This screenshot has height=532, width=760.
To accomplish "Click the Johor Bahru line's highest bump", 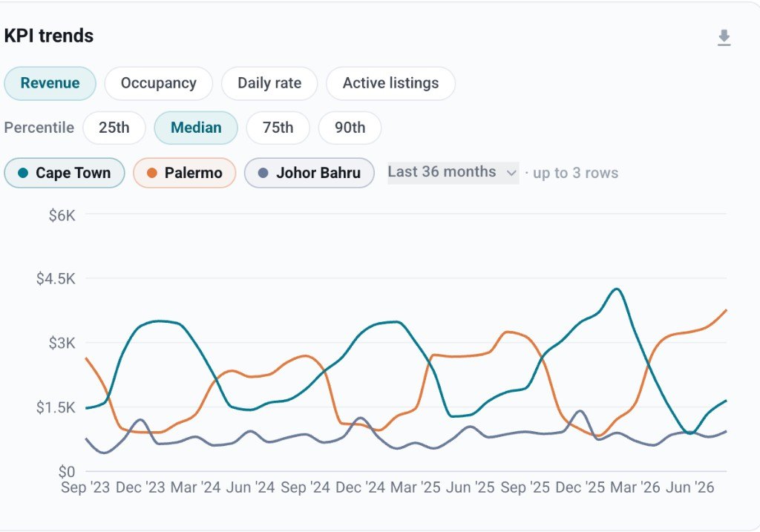I will tap(580, 411).
